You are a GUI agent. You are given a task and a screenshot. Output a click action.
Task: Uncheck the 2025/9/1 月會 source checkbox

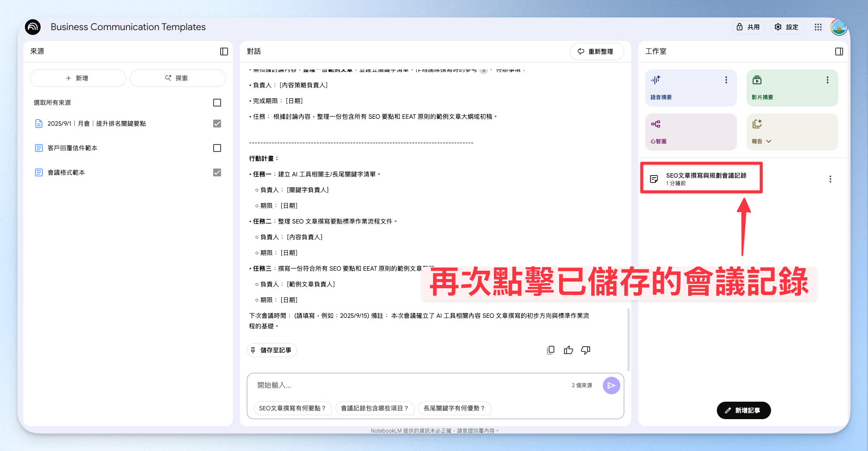[217, 124]
